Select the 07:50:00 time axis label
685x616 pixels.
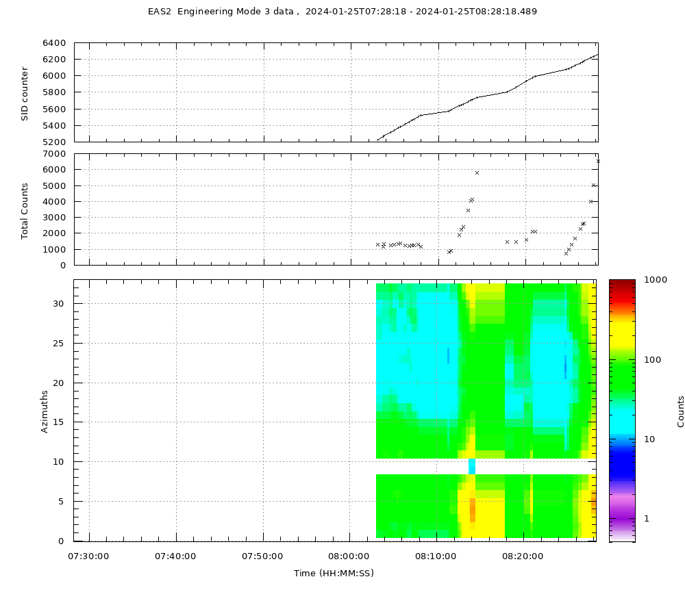pos(262,556)
